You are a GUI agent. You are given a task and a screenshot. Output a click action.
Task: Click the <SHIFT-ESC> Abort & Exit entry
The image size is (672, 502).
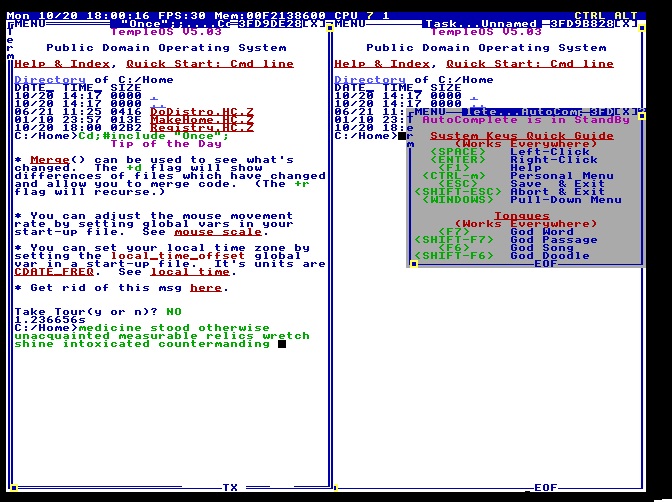[x=510, y=192]
